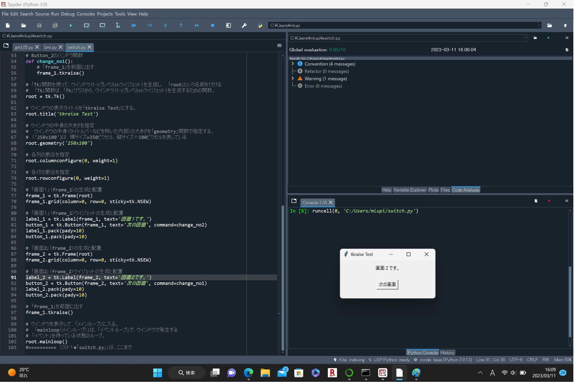The image size is (583, 392).
Task: Click the 次の画面 button in tkraise Test window
Action: [387, 284]
